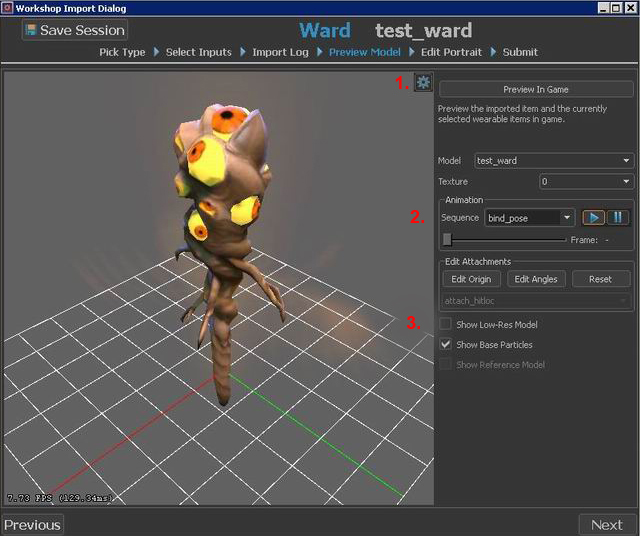Open viewport settings gear icon

[x=423, y=83]
